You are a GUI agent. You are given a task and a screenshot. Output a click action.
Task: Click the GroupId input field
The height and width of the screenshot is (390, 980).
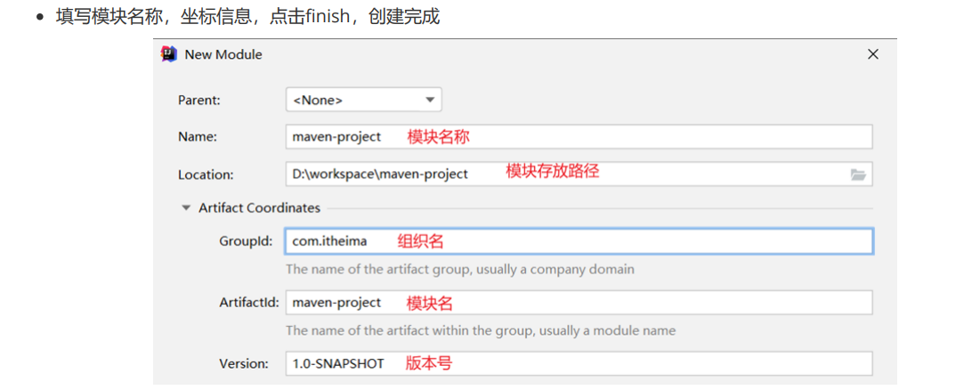579,241
